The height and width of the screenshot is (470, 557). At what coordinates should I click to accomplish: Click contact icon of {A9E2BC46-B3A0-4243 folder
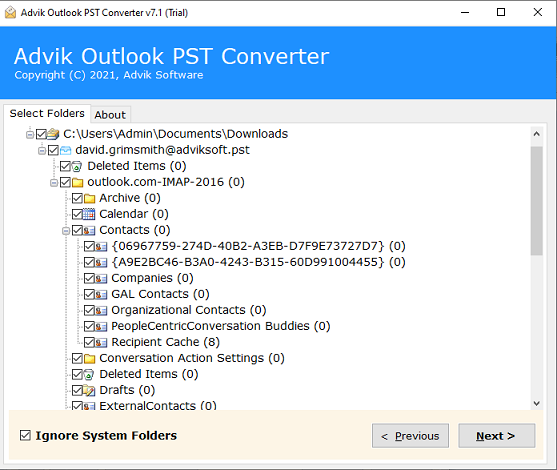click(101, 263)
